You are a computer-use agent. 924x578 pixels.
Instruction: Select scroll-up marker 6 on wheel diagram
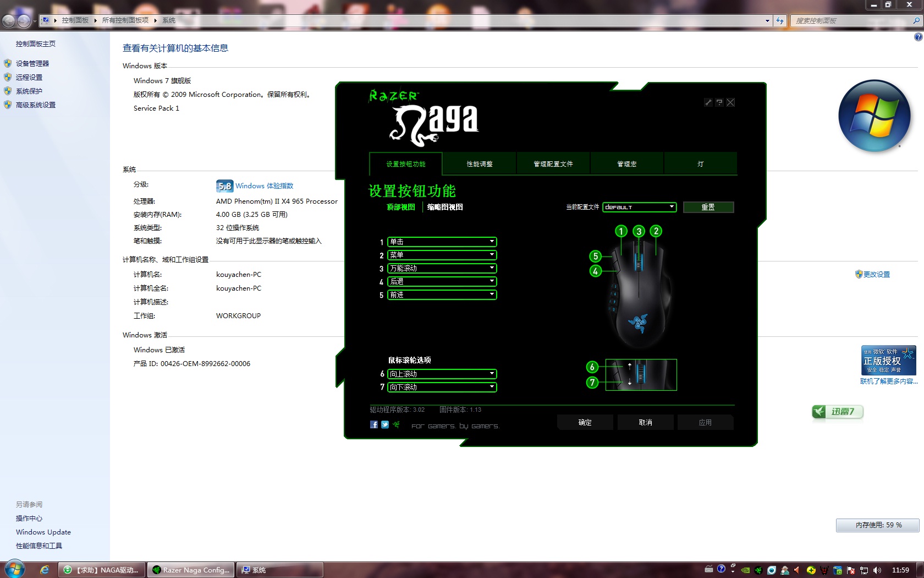[592, 367]
